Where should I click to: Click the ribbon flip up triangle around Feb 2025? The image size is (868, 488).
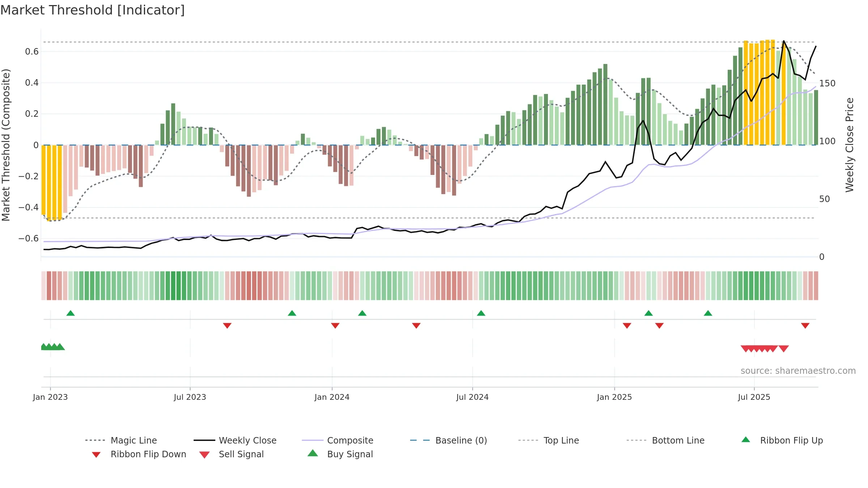648,313
